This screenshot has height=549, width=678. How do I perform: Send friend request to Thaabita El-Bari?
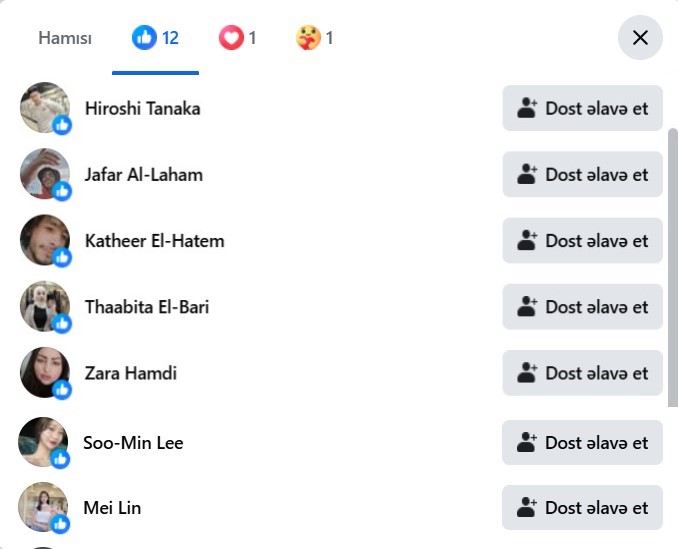pos(582,306)
